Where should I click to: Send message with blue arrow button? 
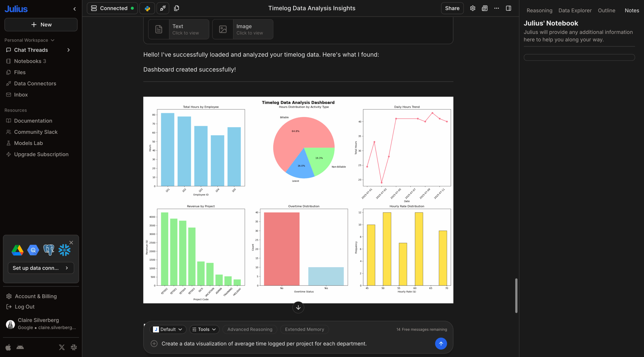[441, 343]
